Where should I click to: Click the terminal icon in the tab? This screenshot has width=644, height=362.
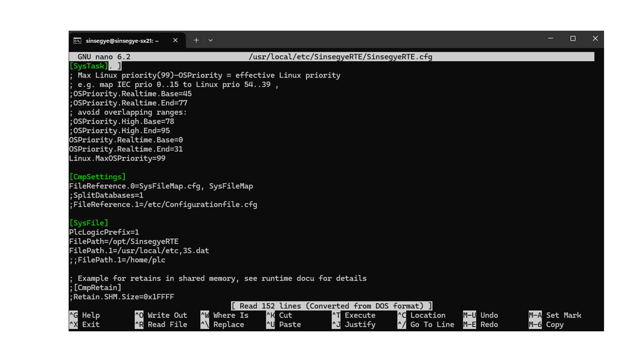(x=77, y=41)
